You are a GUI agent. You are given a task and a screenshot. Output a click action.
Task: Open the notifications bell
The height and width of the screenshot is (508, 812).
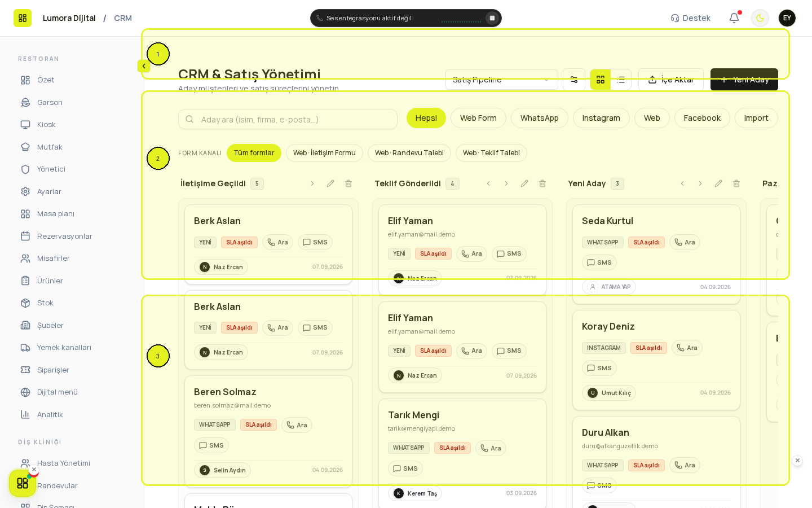tap(734, 18)
